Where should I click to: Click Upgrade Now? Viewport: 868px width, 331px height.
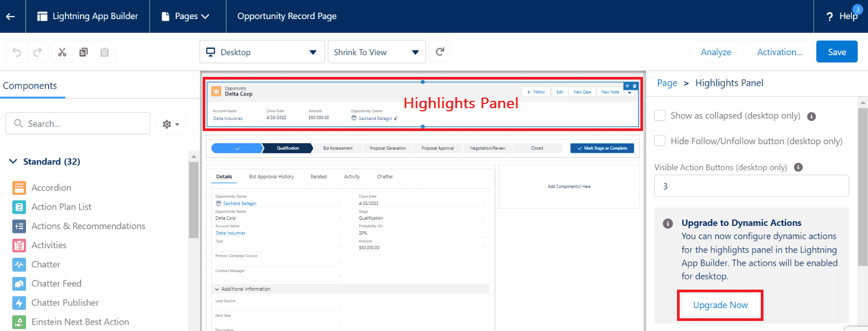tap(721, 305)
